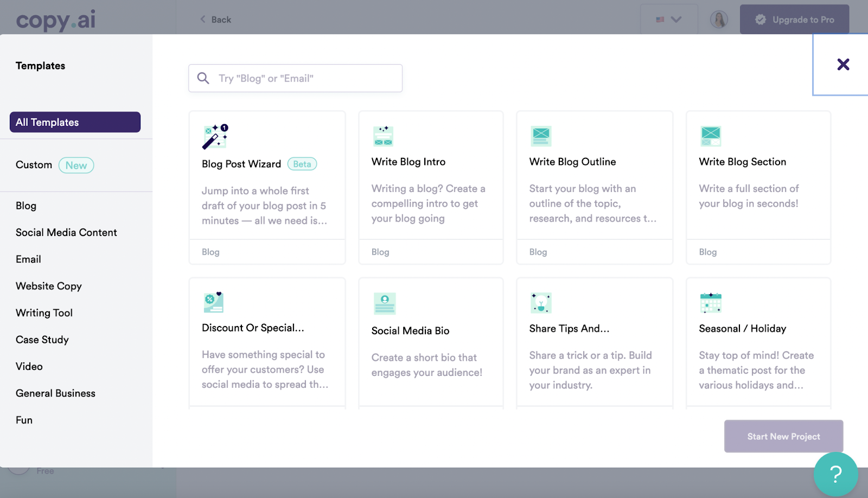Image resolution: width=868 pixels, height=498 pixels.
Task: Click the Blog tag under Write Blog Section
Action: coord(708,252)
